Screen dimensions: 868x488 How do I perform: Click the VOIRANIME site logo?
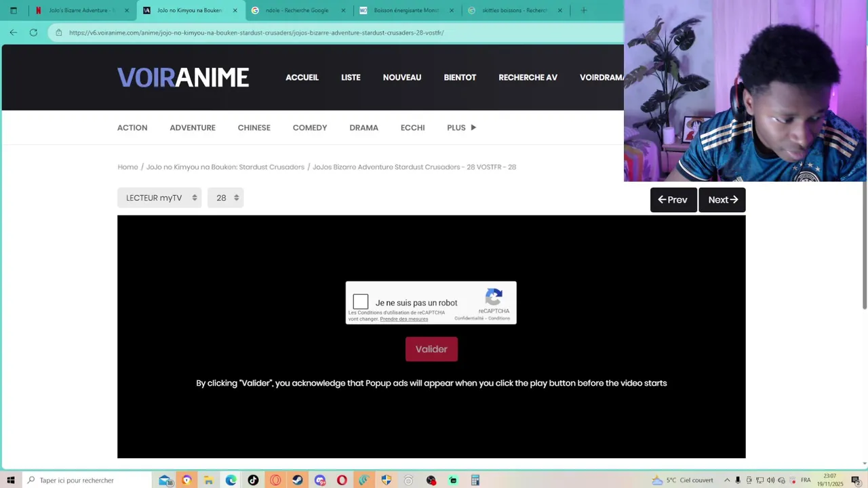pos(183,77)
